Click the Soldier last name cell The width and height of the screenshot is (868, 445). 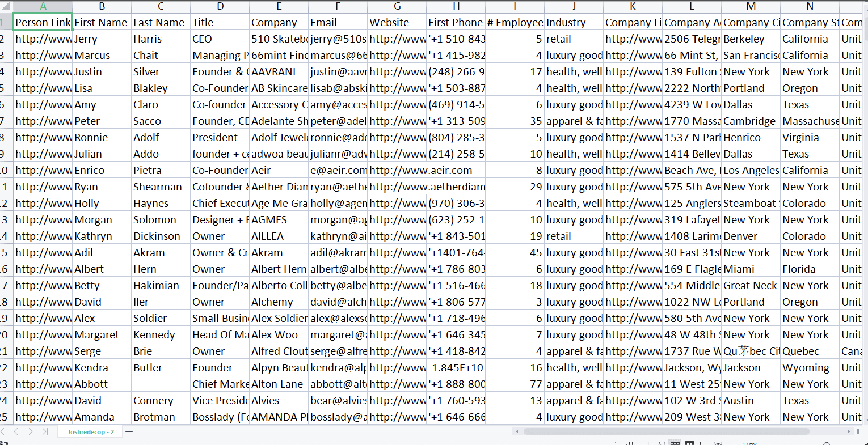(x=161, y=318)
